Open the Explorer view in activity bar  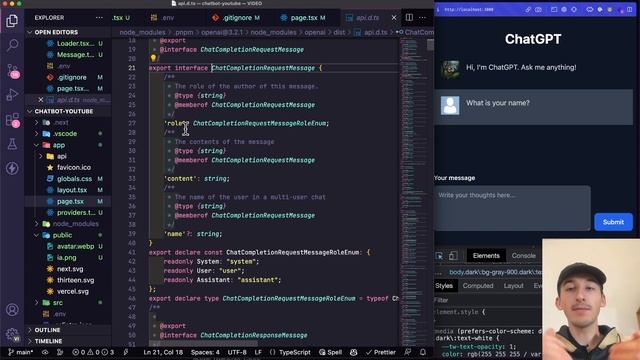pyautogui.click(x=12, y=20)
